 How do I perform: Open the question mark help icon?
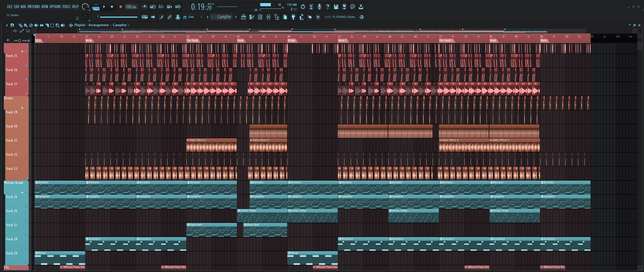point(328,7)
